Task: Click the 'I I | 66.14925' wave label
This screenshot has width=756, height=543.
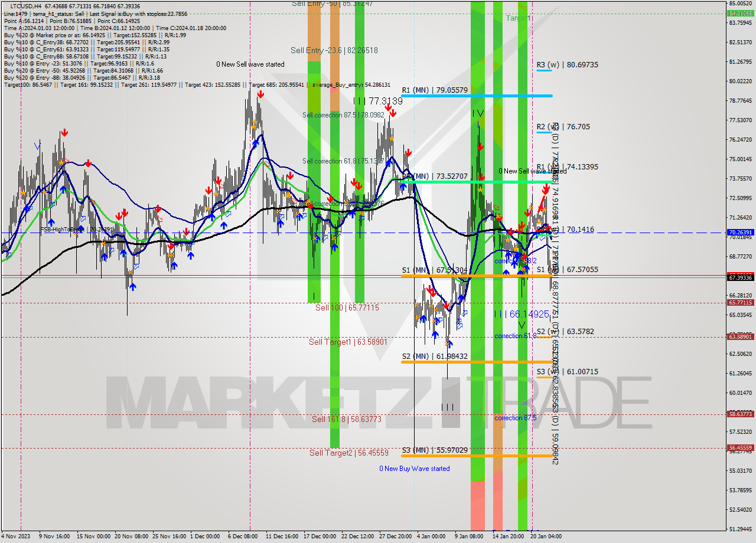Action: point(522,314)
